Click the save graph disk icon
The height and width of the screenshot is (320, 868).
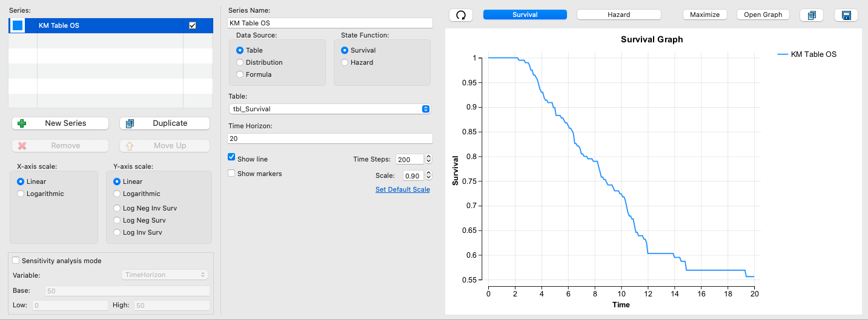(846, 15)
